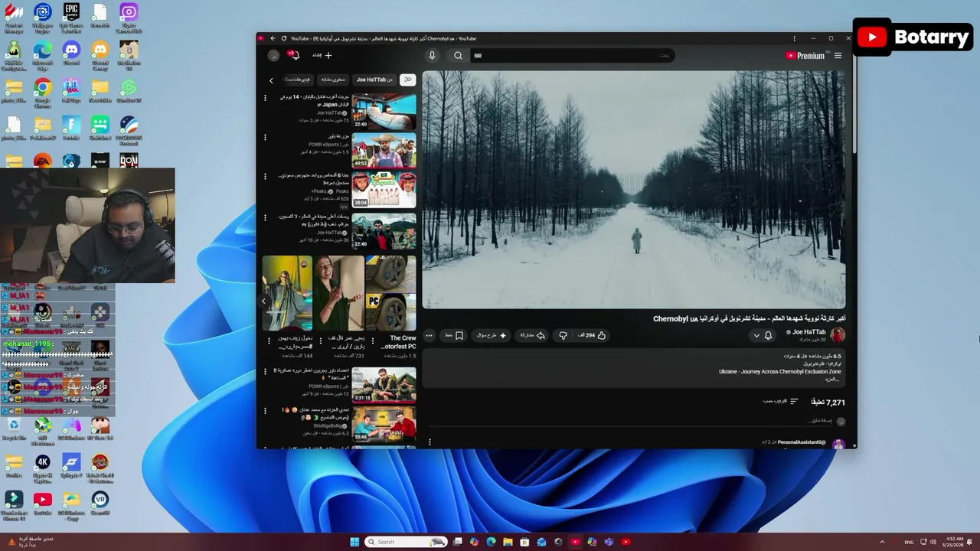Open YouTube notifications bell with 9+ badge
Viewport: 980px width, 551px height.
click(x=293, y=55)
